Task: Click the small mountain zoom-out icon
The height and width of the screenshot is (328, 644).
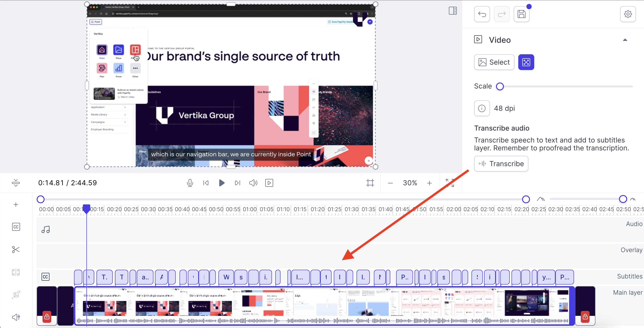Action: 633,199
